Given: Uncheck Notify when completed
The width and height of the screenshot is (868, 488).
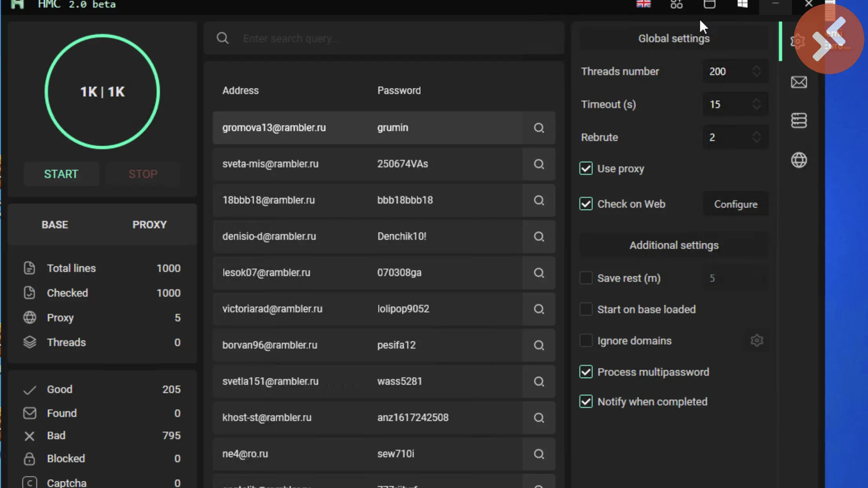Looking at the screenshot, I should pos(586,401).
